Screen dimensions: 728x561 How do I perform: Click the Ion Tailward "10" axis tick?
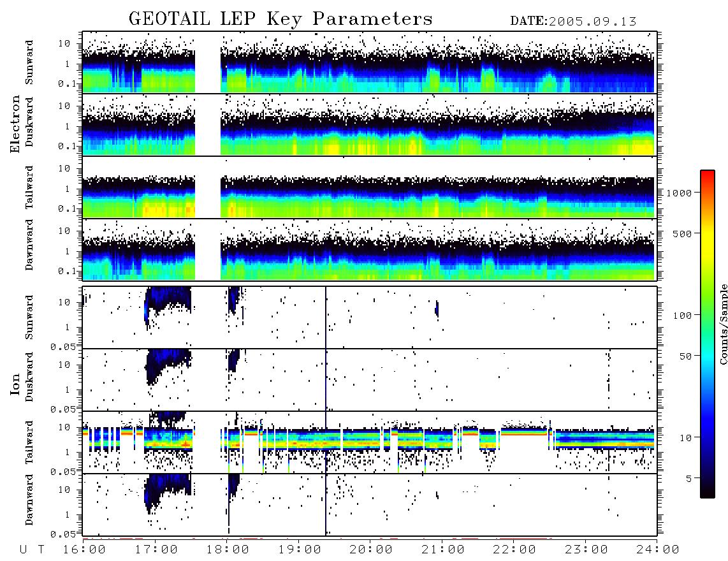pos(64,427)
